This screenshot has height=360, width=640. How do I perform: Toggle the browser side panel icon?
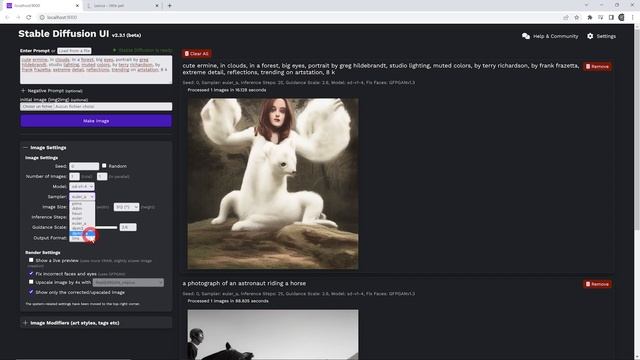(611, 18)
